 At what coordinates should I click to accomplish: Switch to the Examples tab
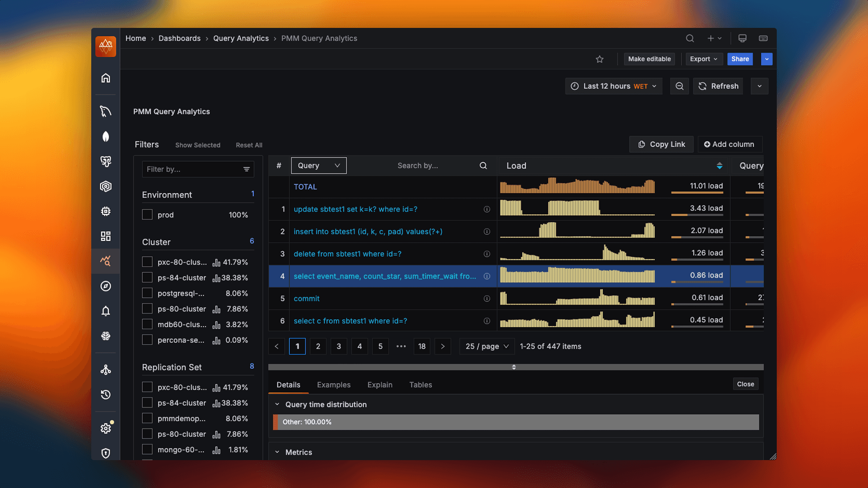(x=333, y=385)
